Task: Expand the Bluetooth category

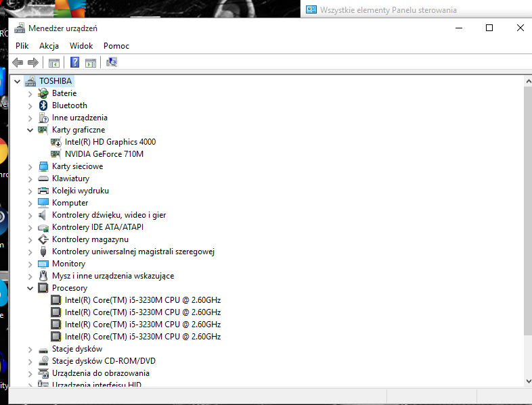Action: 30,106
